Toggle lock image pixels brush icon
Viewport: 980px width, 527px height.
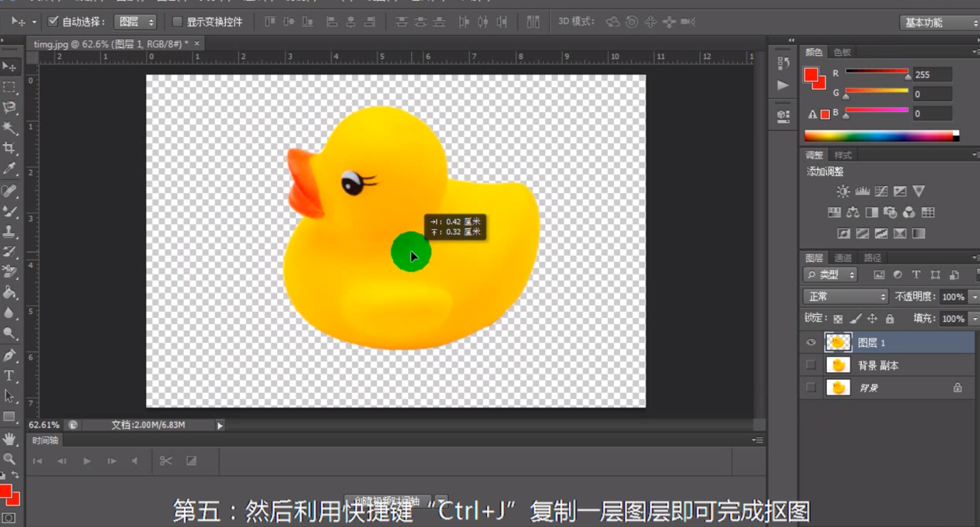855,318
